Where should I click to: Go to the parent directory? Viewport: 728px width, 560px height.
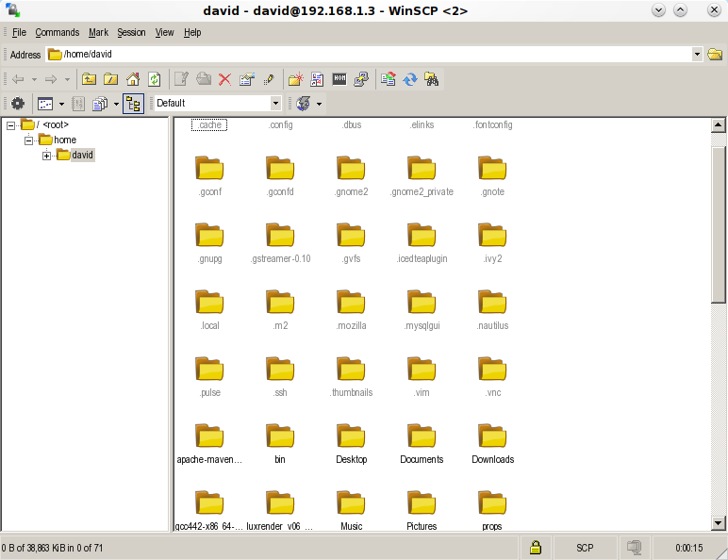[x=90, y=80]
